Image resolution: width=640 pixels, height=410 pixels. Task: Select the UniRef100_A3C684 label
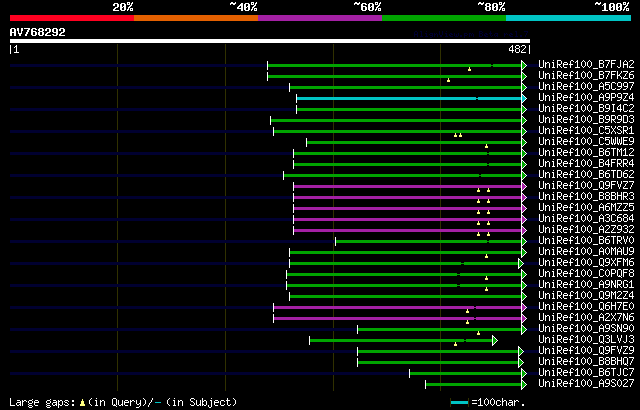586,219
